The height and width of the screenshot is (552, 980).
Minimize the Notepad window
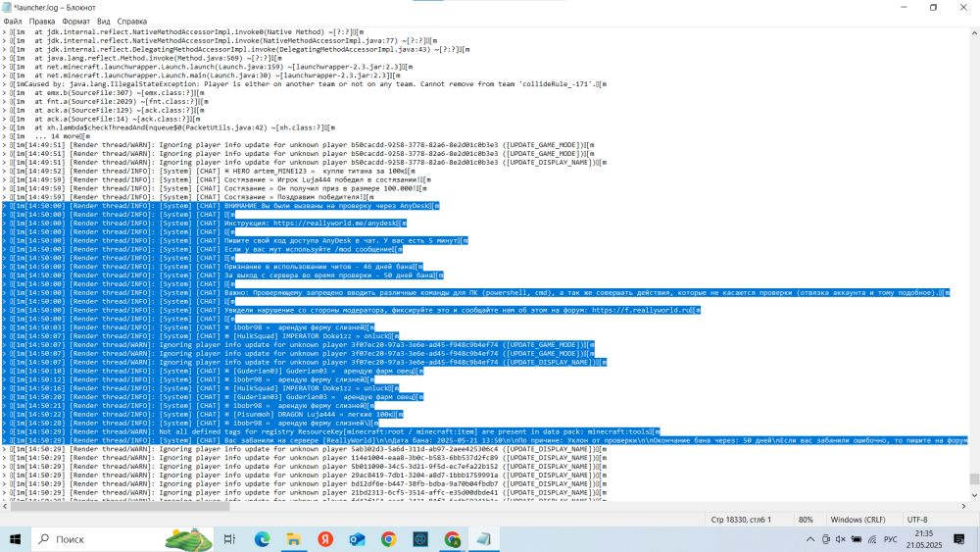(904, 8)
